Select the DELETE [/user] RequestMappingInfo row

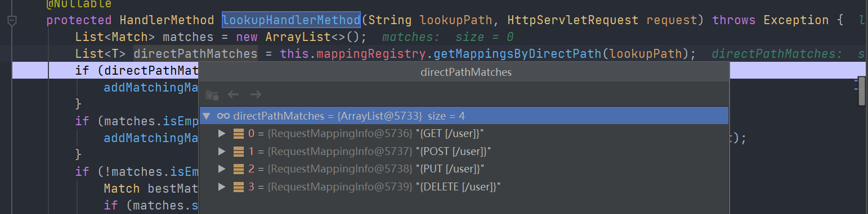[x=464, y=186]
